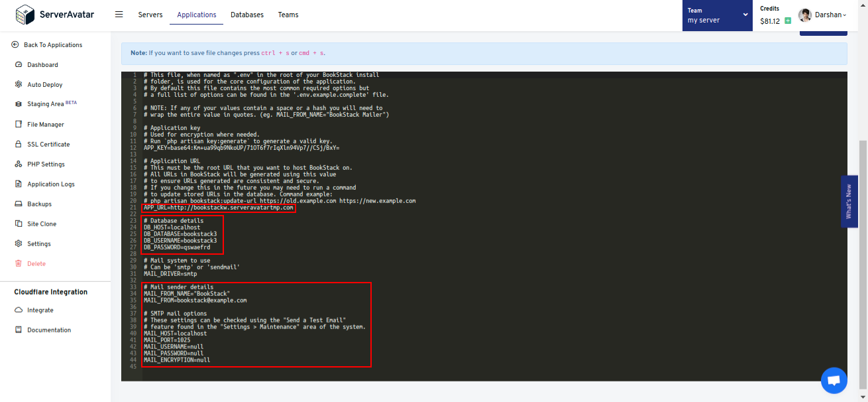868x402 pixels.
Task: Click the hamburger menu icon
Action: click(x=119, y=15)
